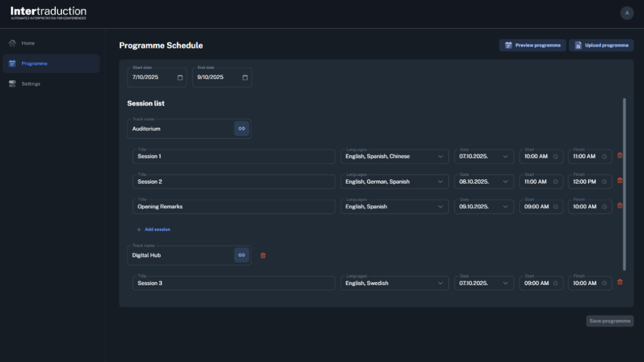Expand the Date dropdown for Opening Remarks

click(x=484, y=207)
